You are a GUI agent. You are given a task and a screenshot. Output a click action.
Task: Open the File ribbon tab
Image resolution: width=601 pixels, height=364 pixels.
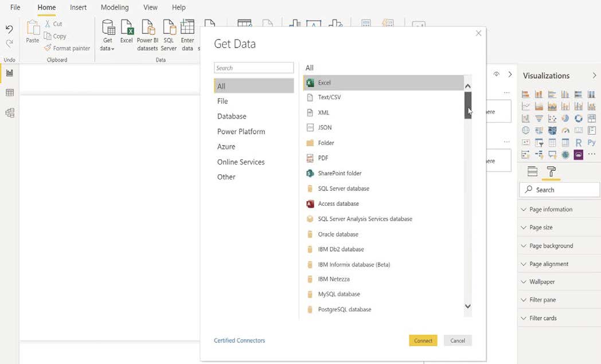click(x=15, y=7)
